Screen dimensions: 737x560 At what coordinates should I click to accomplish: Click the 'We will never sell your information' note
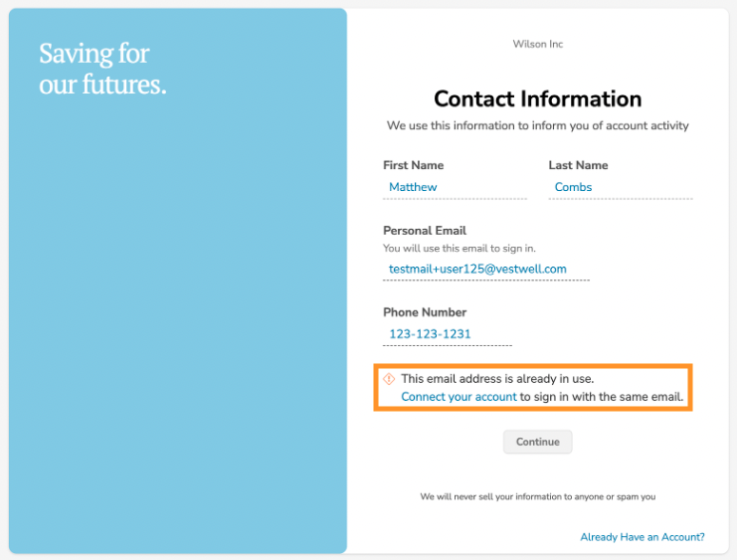click(537, 496)
